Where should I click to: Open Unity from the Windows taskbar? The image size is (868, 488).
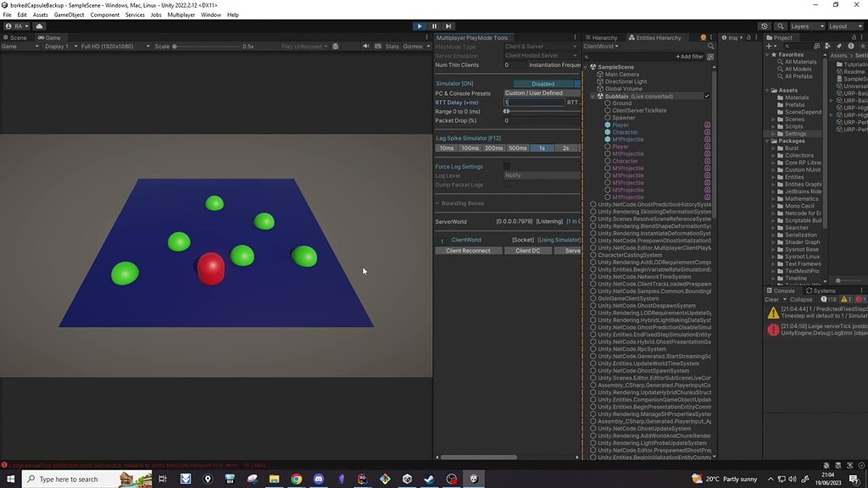[x=475, y=479]
